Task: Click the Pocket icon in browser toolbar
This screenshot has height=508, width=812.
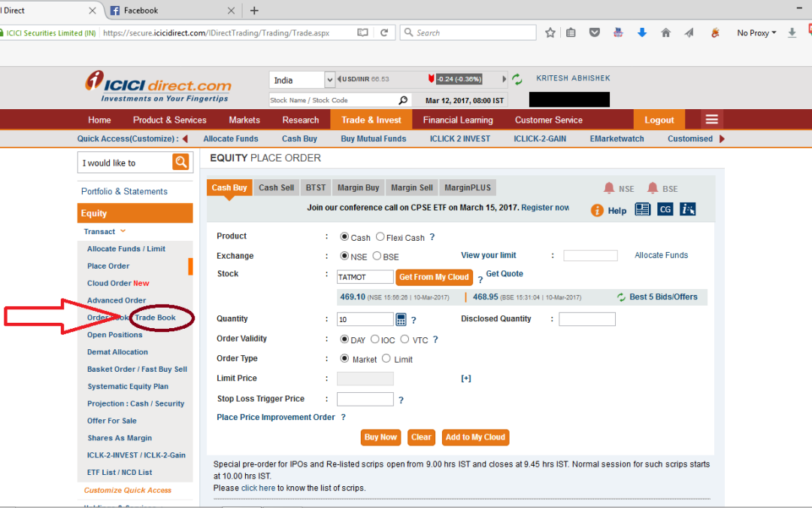Action: tap(595, 32)
